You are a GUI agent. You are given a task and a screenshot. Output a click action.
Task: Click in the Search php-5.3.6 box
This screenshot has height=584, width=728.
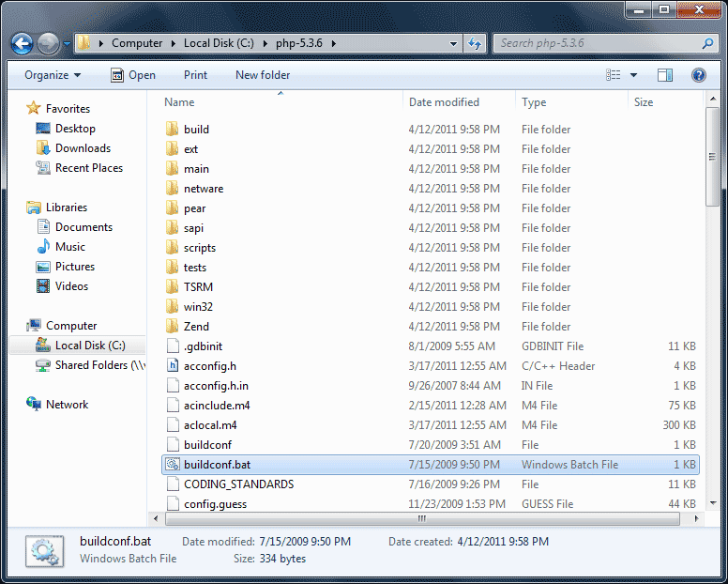click(596, 43)
